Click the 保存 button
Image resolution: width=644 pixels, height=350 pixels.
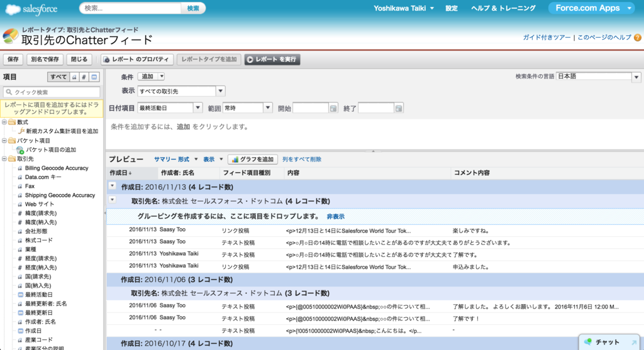[x=13, y=59]
